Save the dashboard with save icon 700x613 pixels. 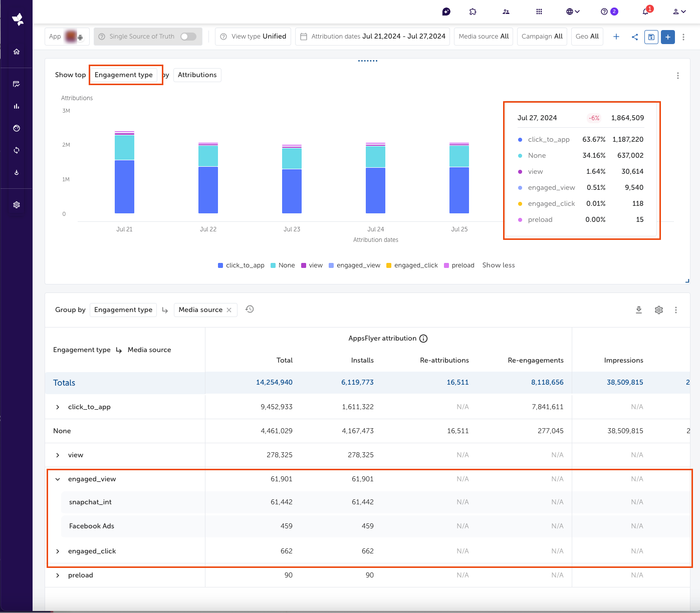(x=651, y=37)
